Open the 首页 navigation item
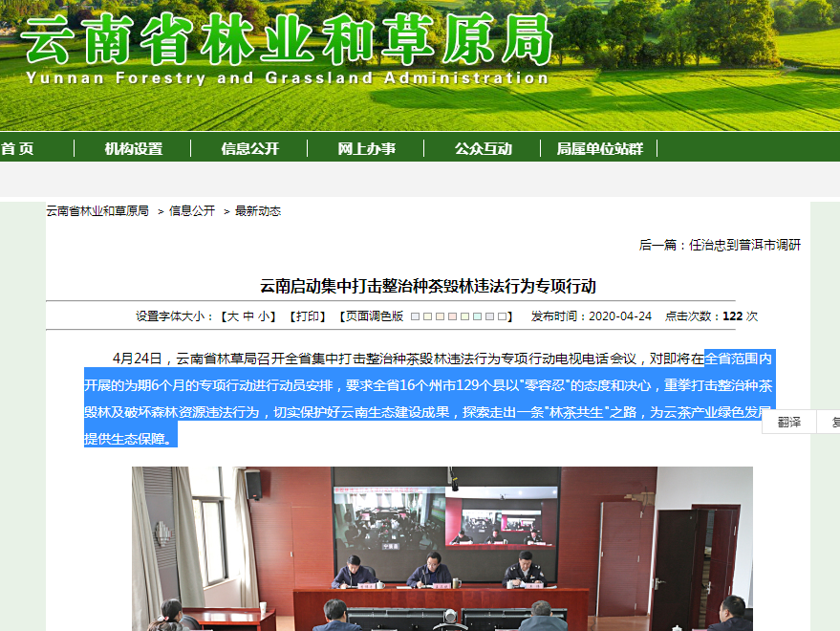 tap(17, 148)
